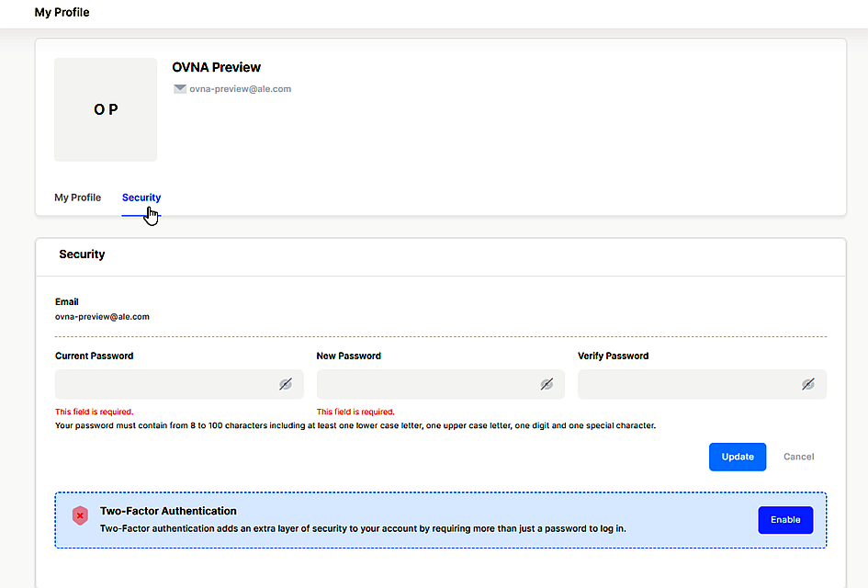Show the New Password text
The height and width of the screenshot is (588, 868).
[x=547, y=385]
